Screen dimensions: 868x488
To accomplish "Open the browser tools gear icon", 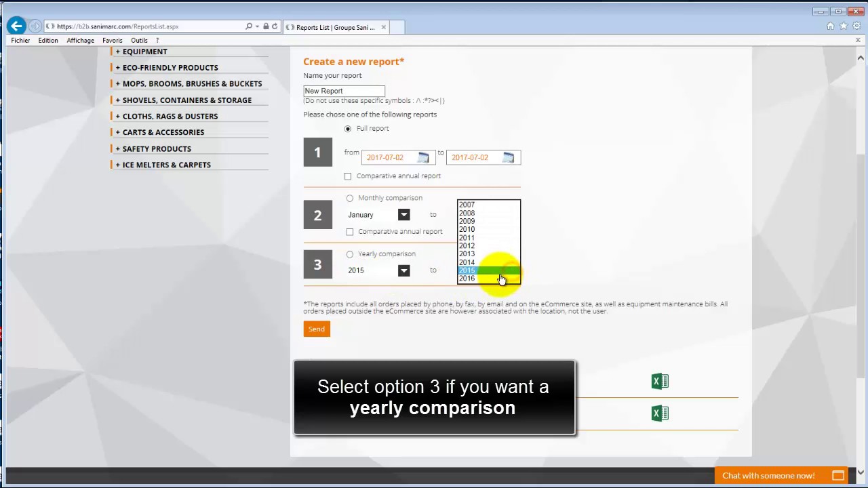I will [856, 26].
